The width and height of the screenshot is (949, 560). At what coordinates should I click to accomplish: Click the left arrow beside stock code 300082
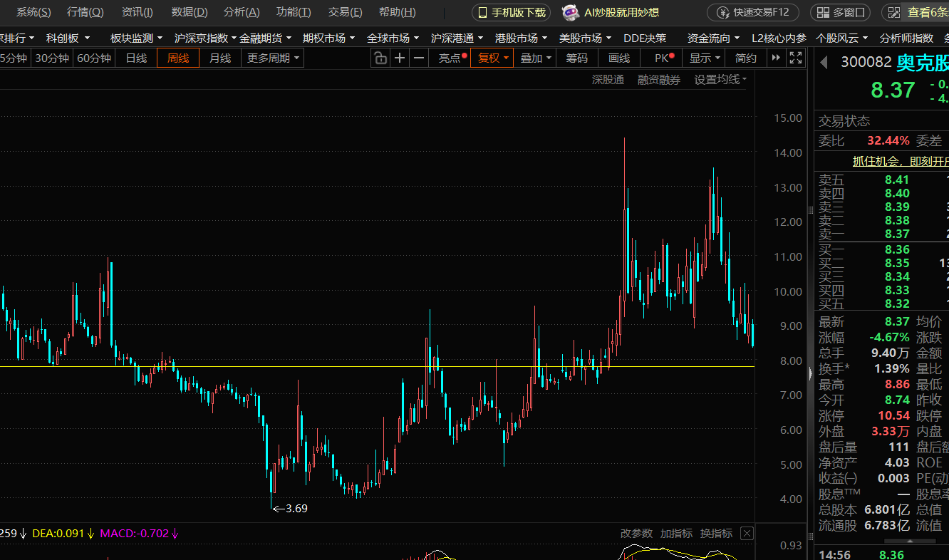[824, 63]
